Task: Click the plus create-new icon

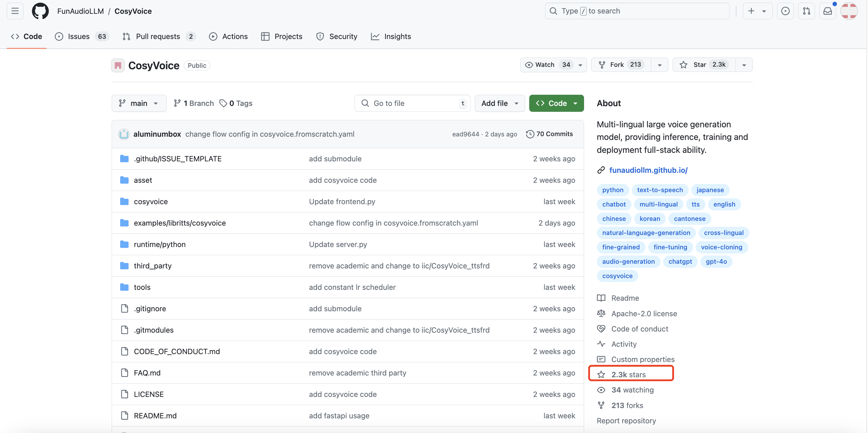Action: click(751, 11)
